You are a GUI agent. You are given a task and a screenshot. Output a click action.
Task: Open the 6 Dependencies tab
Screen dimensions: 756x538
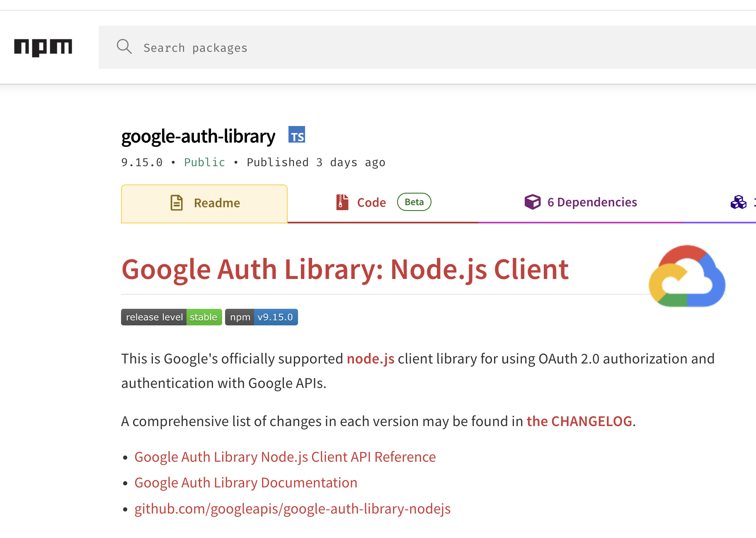point(580,203)
